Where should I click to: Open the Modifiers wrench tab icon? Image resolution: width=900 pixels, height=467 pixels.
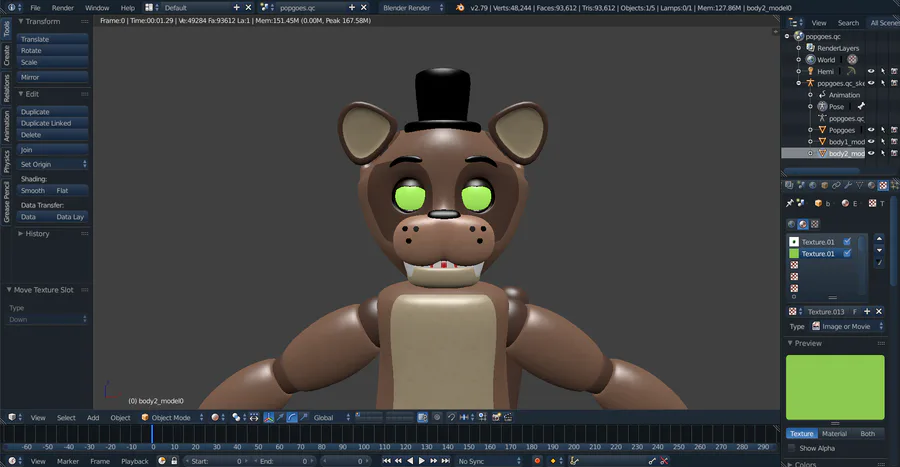pyautogui.click(x=848, y=185)
